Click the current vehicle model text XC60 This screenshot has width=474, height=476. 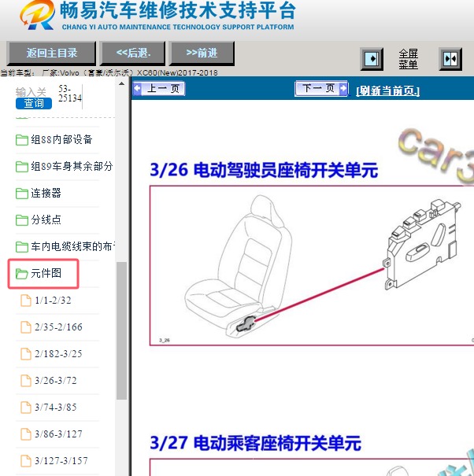177,73
